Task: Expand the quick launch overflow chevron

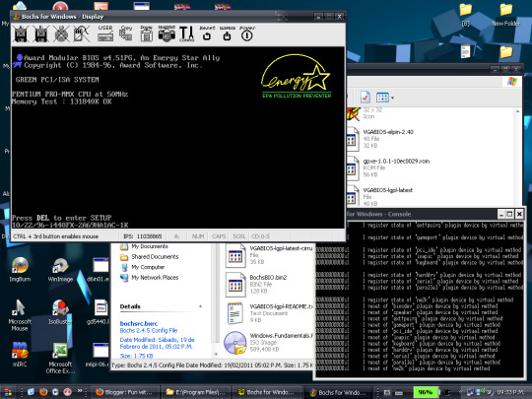Action: pos(80,391)
